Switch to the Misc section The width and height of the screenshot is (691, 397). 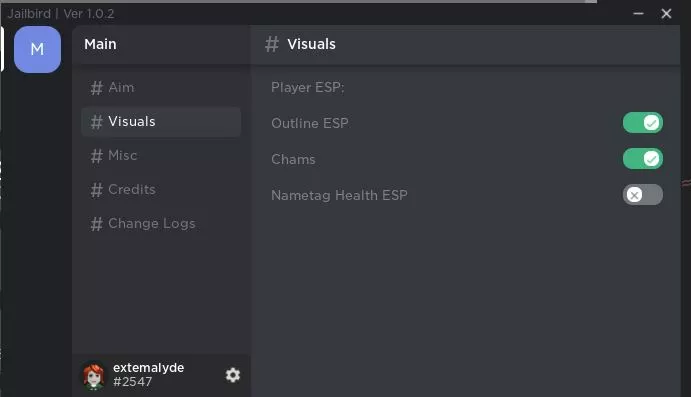(x=161, y=156)
